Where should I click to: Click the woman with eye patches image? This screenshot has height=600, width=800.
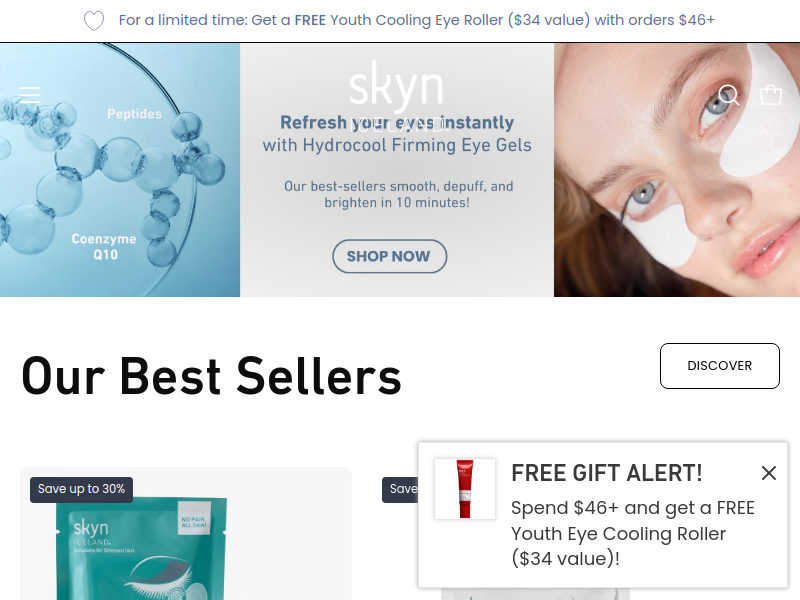[677, 170]
